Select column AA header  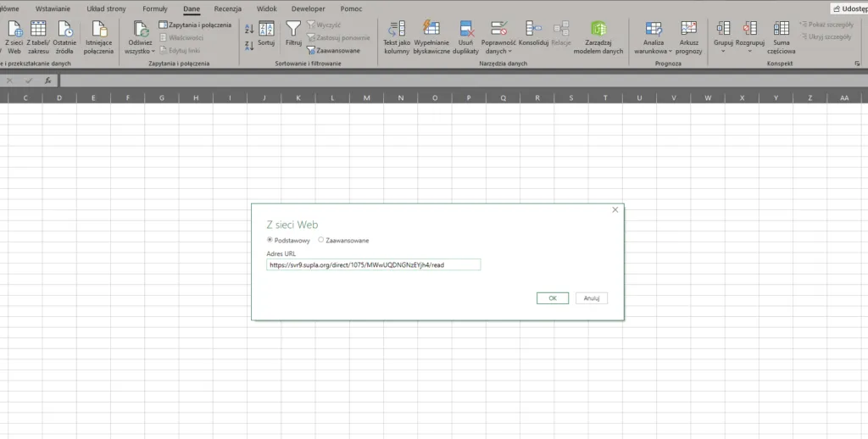pos(844,98)
